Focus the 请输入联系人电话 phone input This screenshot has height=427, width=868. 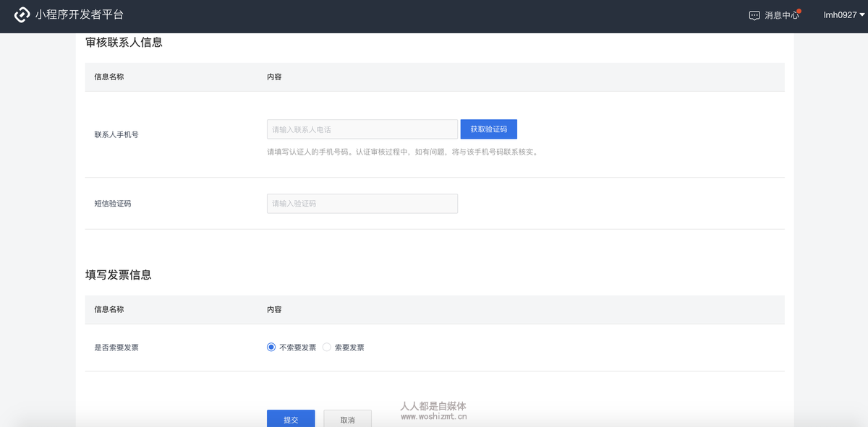[362, 129]
